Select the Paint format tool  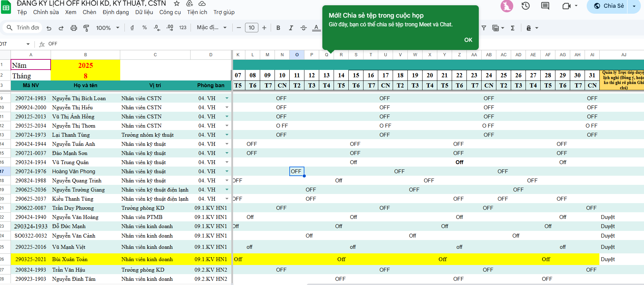pos(86,28)
